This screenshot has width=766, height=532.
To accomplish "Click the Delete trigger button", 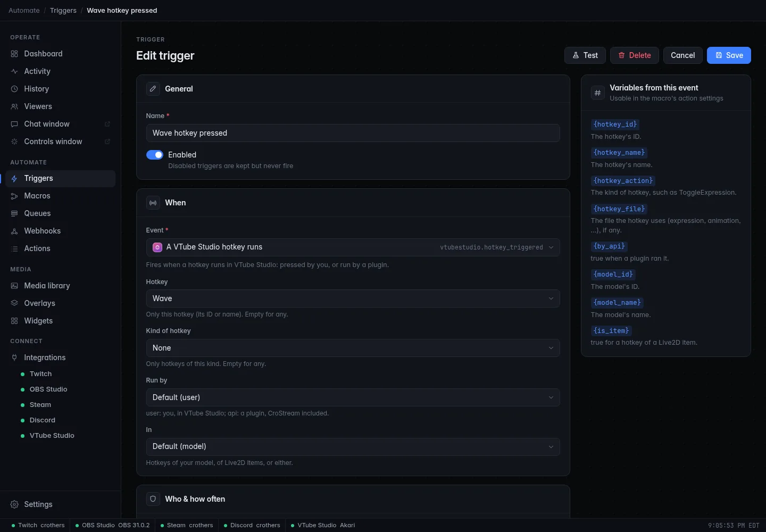I will 635,55.
